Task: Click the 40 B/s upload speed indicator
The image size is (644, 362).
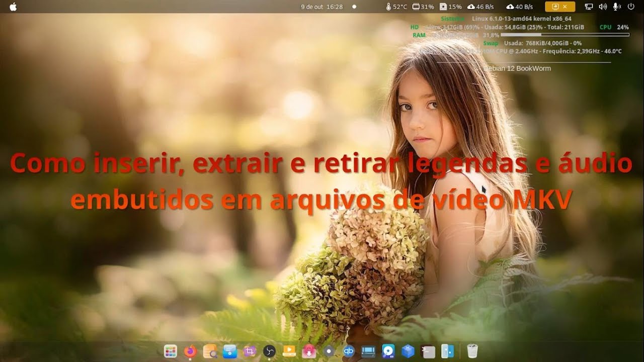Action: click(x=520, y=7)
